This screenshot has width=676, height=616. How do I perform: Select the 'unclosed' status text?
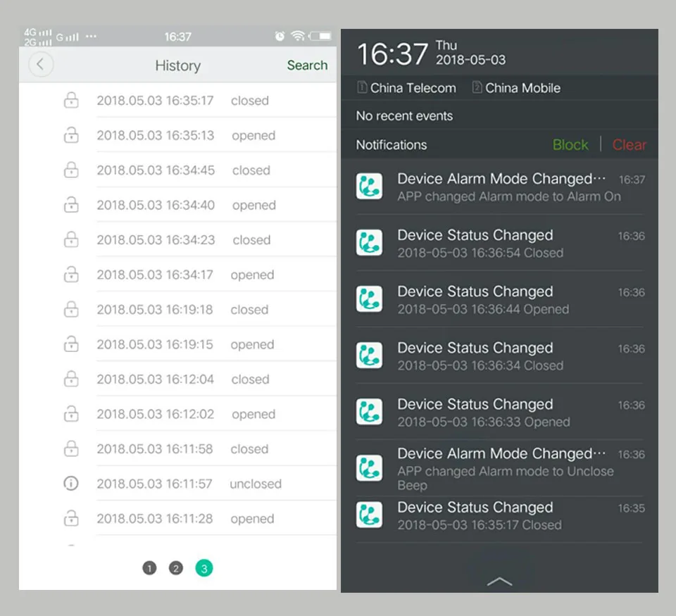(x=256, y=484)
